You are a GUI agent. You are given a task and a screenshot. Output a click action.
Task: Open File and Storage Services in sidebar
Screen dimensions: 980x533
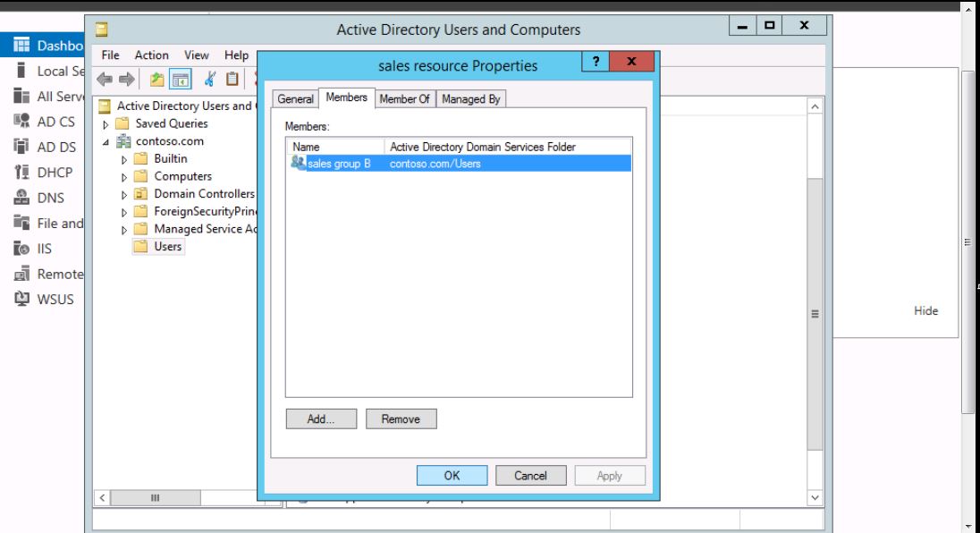coord(47,223)
